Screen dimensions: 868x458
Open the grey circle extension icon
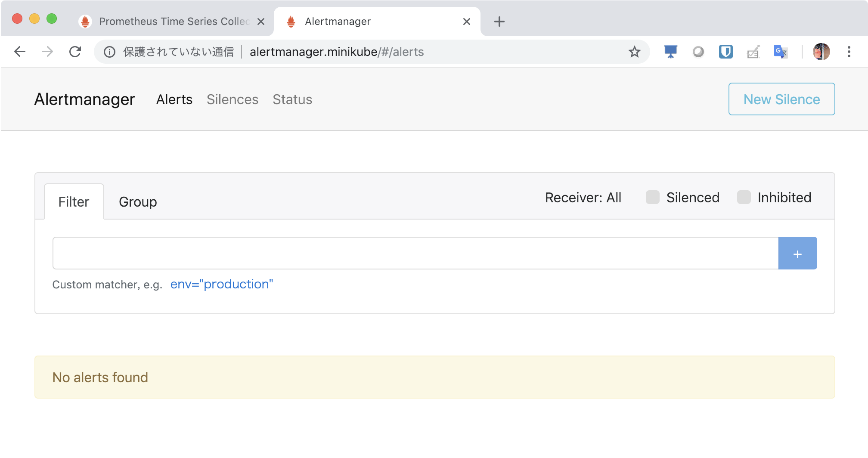pyautogui.click(x=698, y=52)
